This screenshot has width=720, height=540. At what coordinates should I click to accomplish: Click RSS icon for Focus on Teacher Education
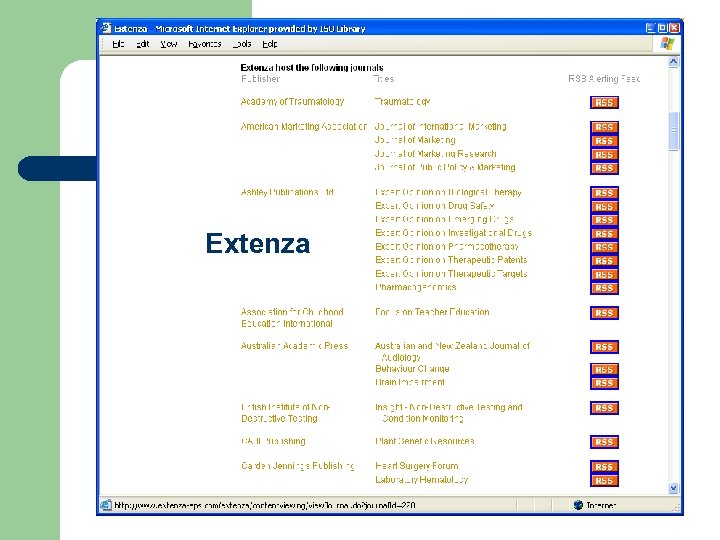(x=604, y=313)
